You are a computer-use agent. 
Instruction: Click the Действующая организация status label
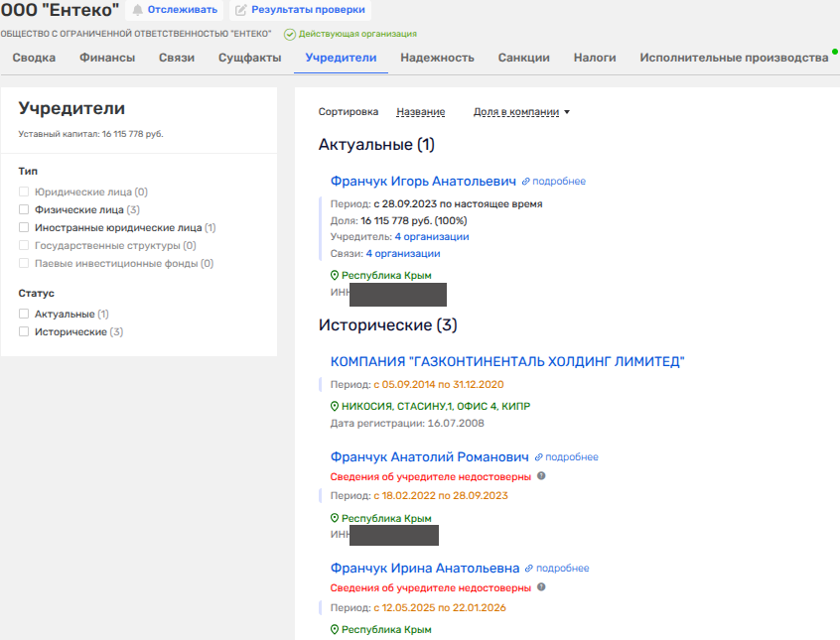pyautogui.click(x=357, y=34)
